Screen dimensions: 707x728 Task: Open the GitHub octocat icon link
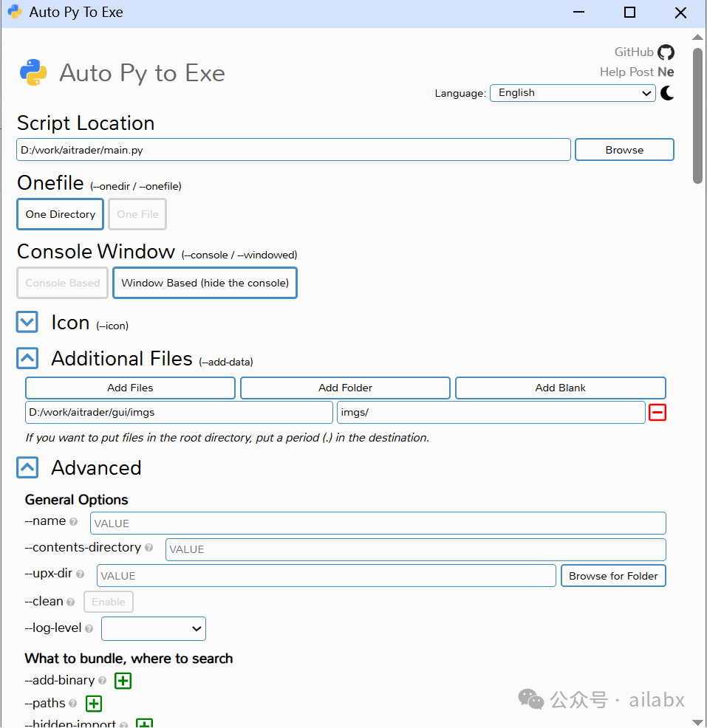(666, 52)
